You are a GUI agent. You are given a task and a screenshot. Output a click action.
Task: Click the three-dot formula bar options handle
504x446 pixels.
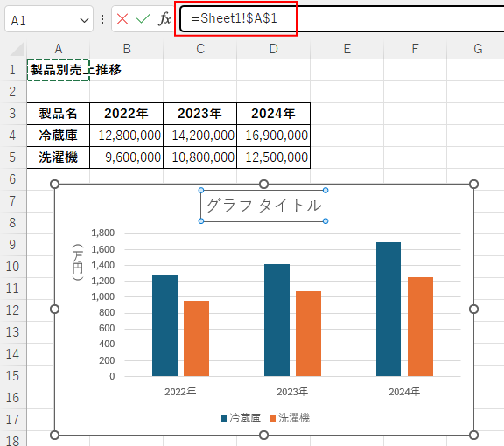(x=102, y=19)
